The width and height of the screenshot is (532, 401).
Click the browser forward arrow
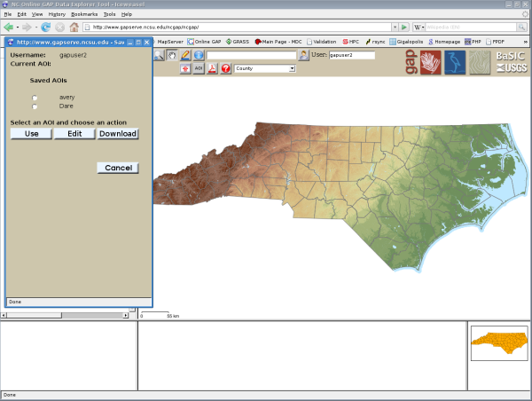tap(27, 27)
